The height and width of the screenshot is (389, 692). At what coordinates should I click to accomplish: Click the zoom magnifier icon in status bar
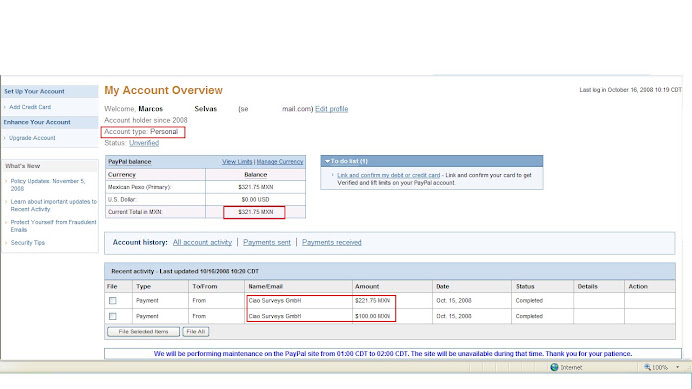pos(647,367)
